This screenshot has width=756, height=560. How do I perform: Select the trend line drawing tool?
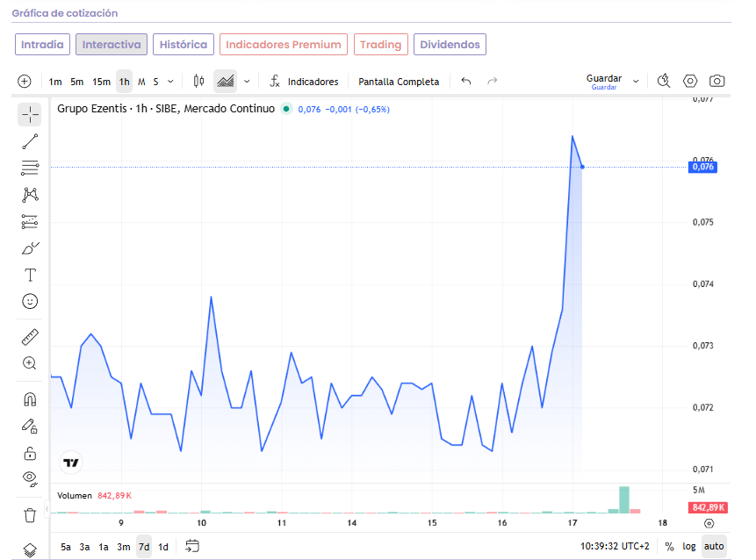(x=30, y=141)
